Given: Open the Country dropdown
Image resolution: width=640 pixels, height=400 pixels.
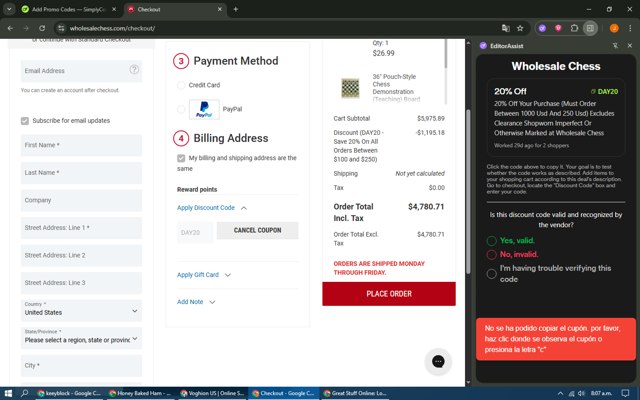Looking at the screenshot, I should (81, 311).
